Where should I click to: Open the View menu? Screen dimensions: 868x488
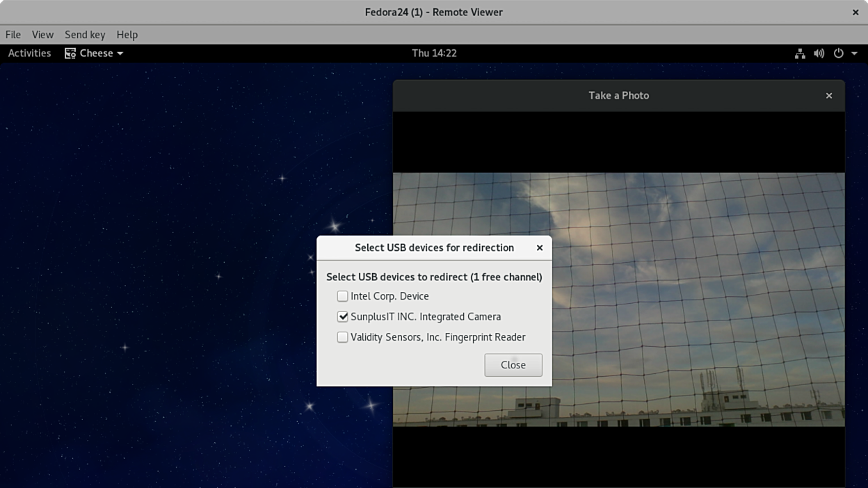pyautogui.click(x=42, y=35)
